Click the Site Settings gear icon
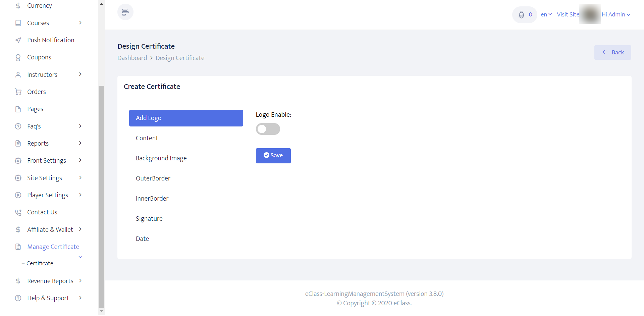This screenshot has height=316, width=644. click(x=18, y=178)
